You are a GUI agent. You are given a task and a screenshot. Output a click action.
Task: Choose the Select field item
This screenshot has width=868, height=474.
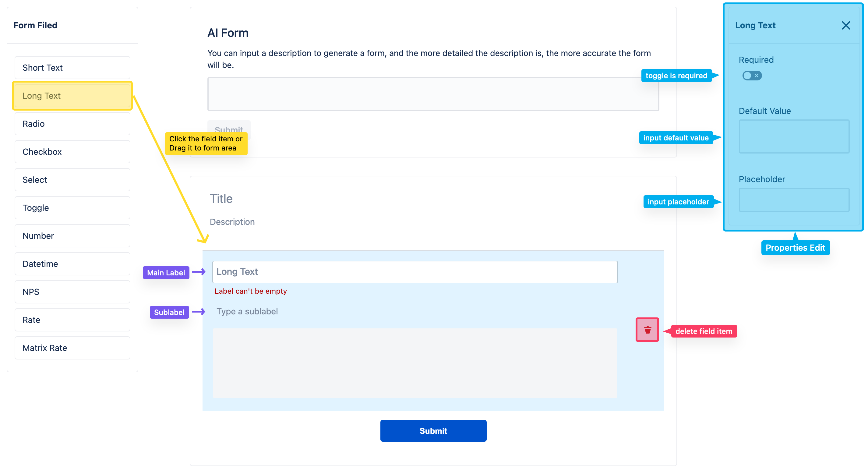[x=72, y=180]
